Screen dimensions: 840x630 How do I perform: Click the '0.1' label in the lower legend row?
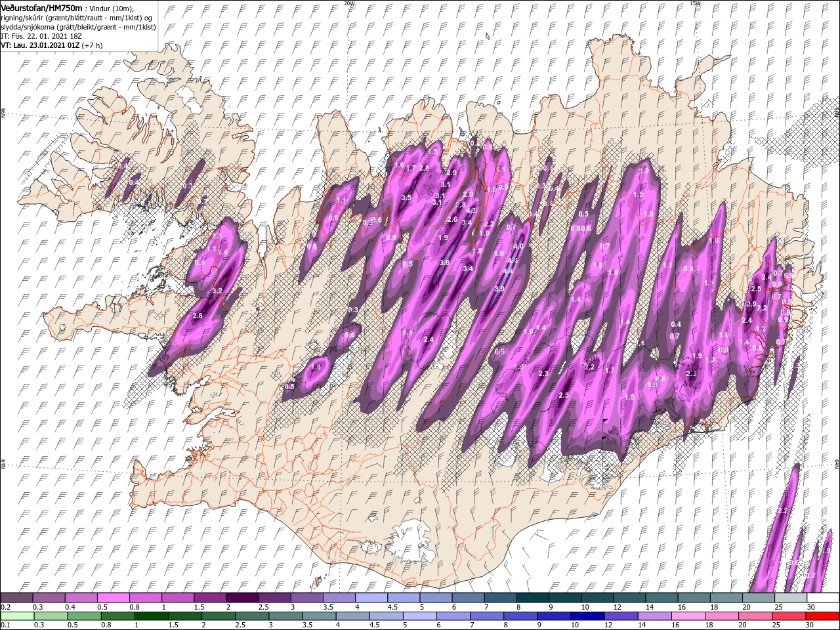[5, 625]
